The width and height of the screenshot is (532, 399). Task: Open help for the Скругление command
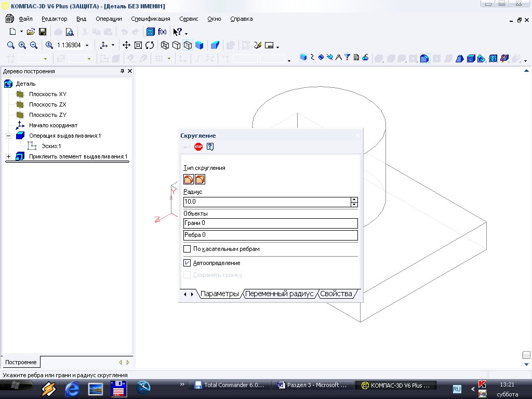(210, 147)
